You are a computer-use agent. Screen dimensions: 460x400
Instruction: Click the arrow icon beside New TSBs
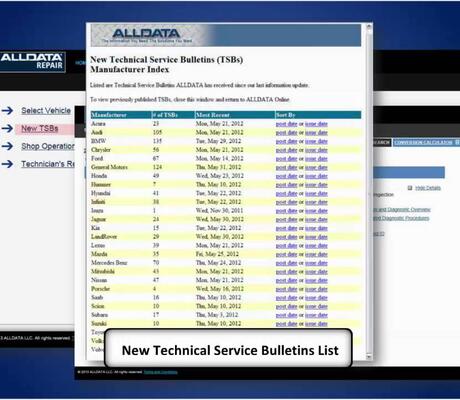[8, 128]
